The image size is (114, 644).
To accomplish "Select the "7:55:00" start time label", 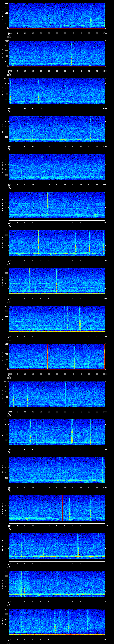I will click(x=9, y=374).
